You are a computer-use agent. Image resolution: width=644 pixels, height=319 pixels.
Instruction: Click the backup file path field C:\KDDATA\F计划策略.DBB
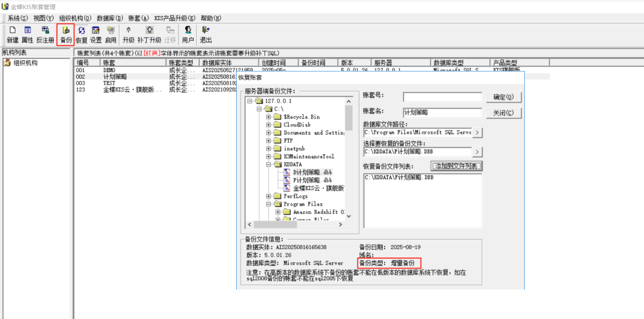point(417,152)
